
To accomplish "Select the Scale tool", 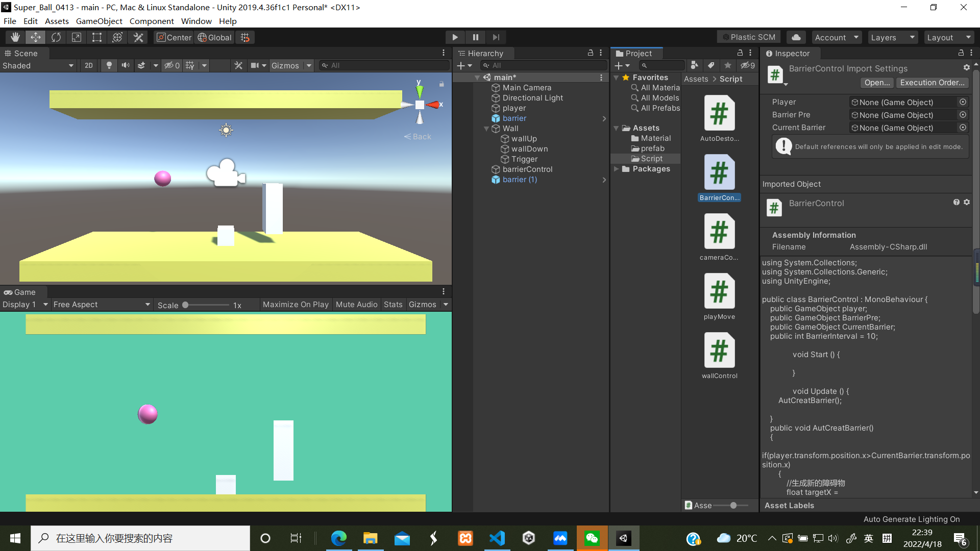I will 77,37.
